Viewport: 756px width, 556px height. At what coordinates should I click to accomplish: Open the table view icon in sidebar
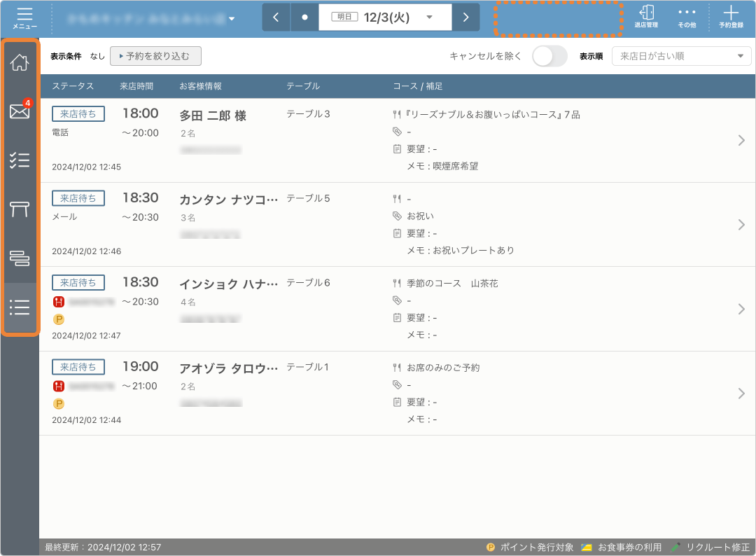tap(20, 209)
